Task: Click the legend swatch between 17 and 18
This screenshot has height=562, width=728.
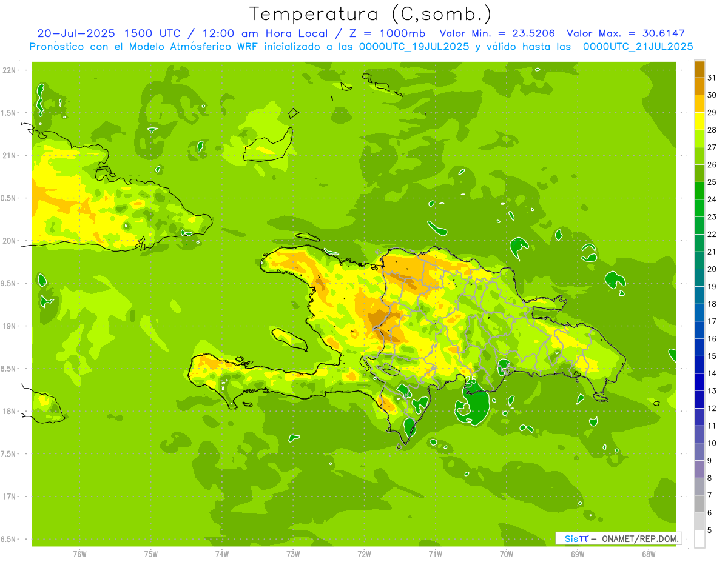Action: 699,313
